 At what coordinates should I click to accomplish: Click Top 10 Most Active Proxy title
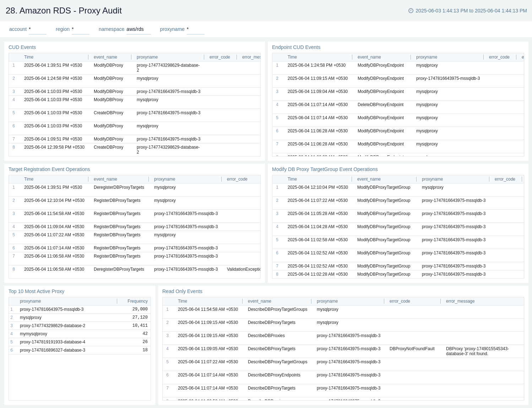(36, 291)
